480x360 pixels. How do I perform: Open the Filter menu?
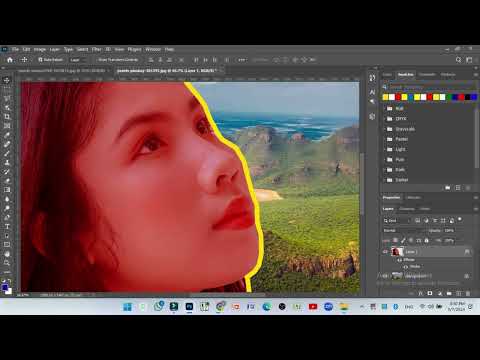[x=96, y=49]
